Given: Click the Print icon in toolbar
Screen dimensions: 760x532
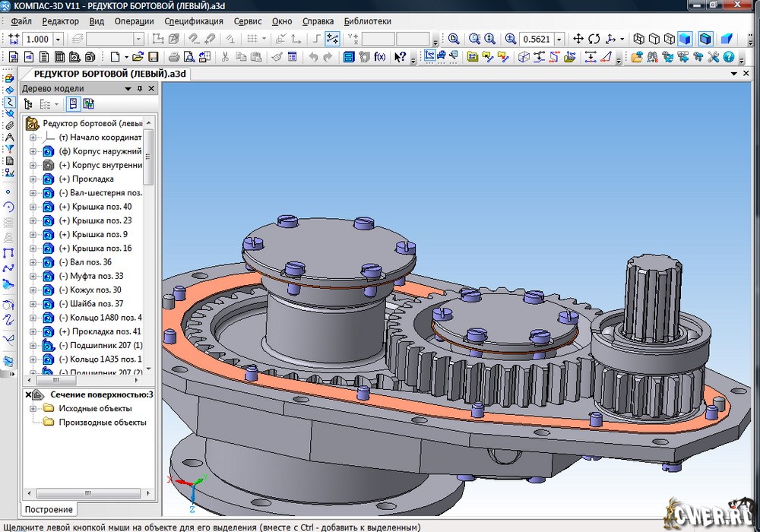Looking at the screenshot, I should pyautogui.click(x=174, y=57).
